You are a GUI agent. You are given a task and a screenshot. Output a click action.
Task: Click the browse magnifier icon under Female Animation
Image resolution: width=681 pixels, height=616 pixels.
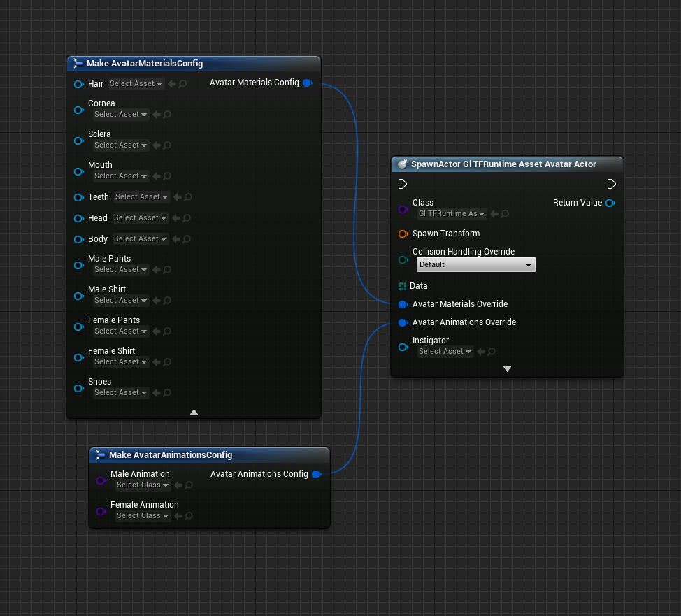[x=189, y=516]
